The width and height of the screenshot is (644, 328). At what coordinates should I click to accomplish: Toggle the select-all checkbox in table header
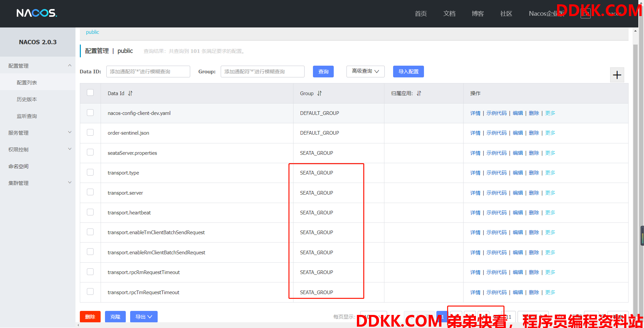tap(90, 93)
